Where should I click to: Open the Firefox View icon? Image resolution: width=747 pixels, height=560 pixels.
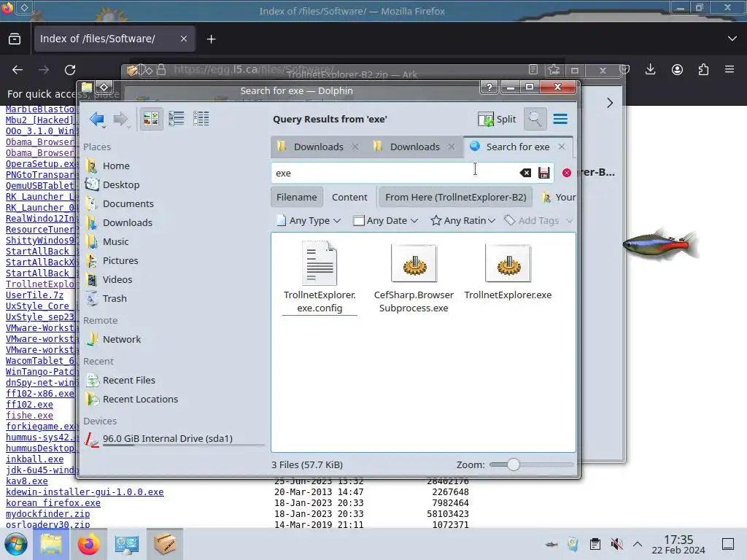(x=15, y=39)
